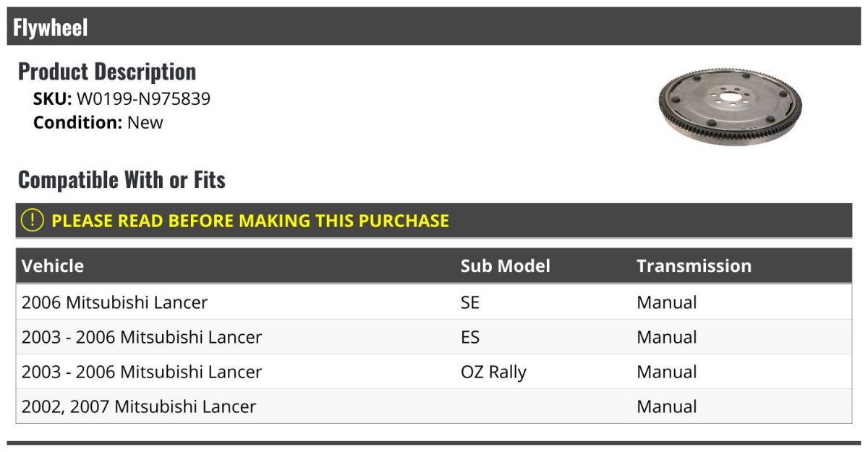Screen dimensions: 868x452
Task: Click the ES sub model cell
Action: pyautogui.click(x=470, y=337)
